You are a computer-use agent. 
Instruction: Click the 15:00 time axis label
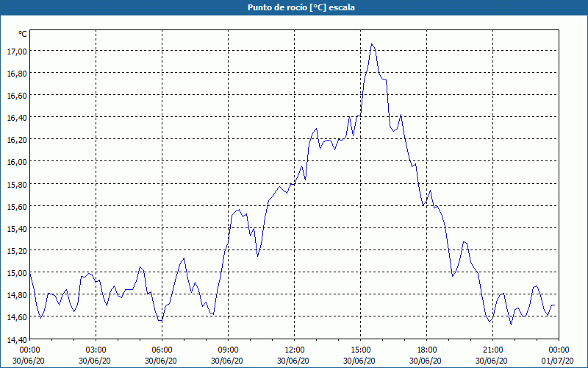(360, 350)
